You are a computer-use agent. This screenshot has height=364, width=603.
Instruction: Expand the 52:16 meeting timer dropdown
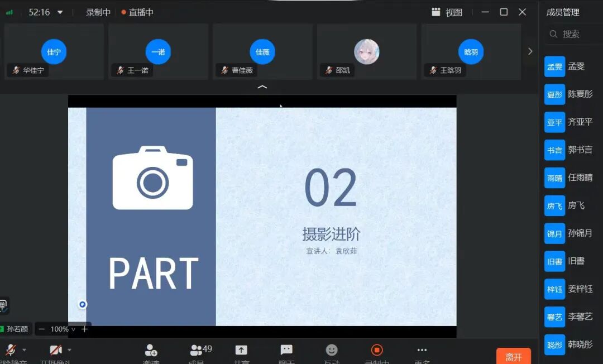coord(60,12)
